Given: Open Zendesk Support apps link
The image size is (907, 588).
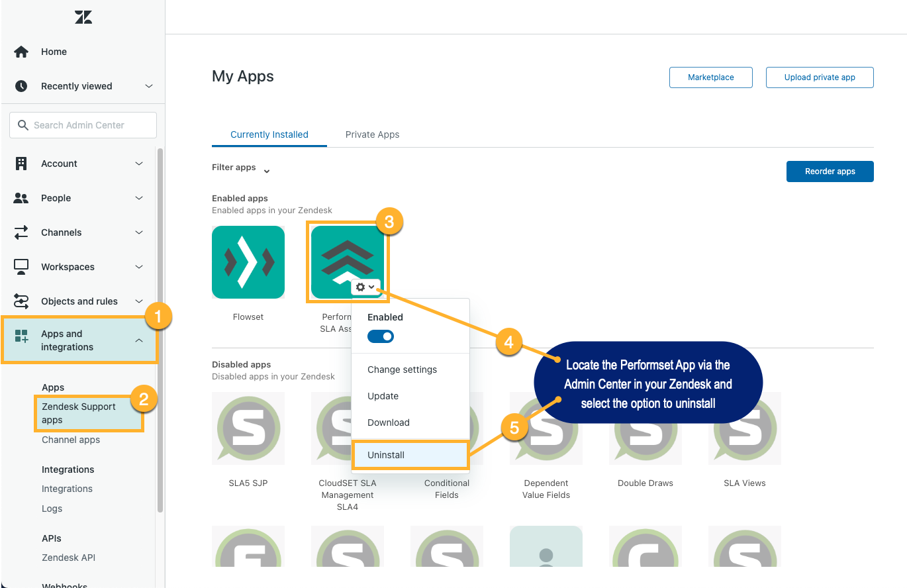Looking at the screenshot, I should [79, 413].
